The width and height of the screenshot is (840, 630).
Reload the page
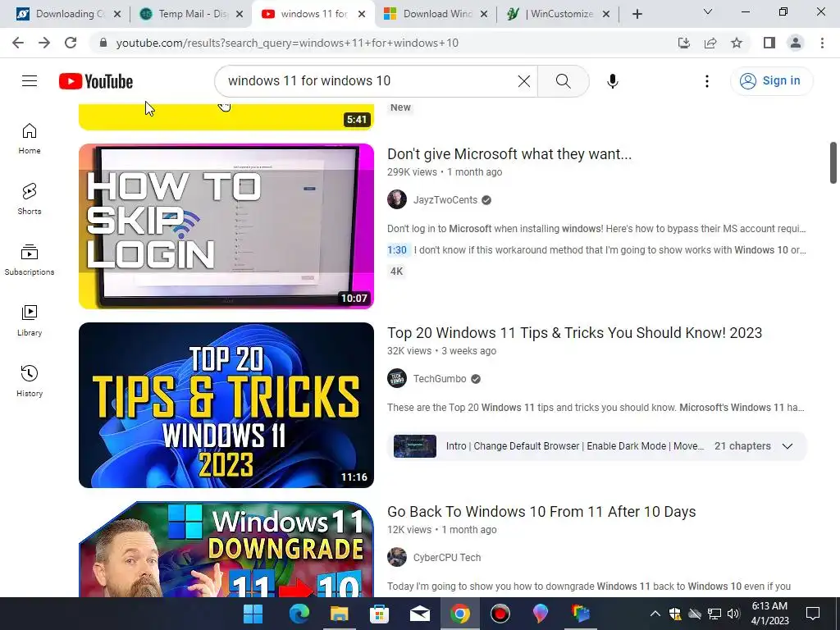[x=71, y=43]
